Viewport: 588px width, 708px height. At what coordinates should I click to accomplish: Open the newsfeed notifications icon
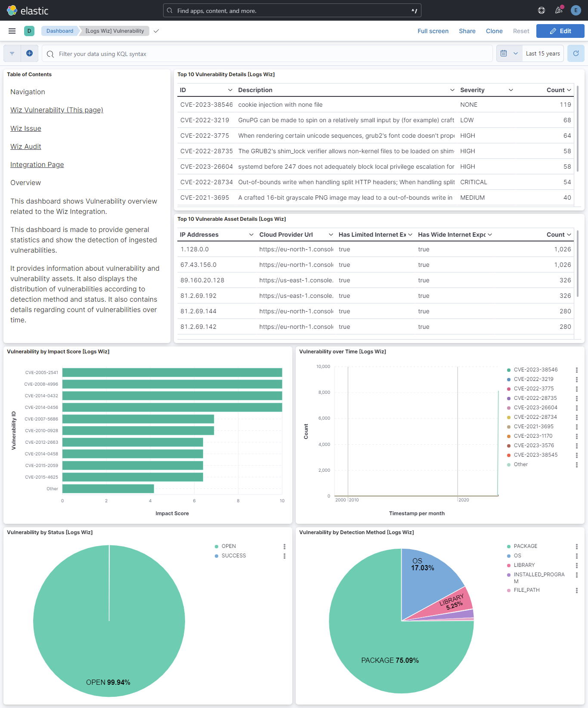(559, 10)
